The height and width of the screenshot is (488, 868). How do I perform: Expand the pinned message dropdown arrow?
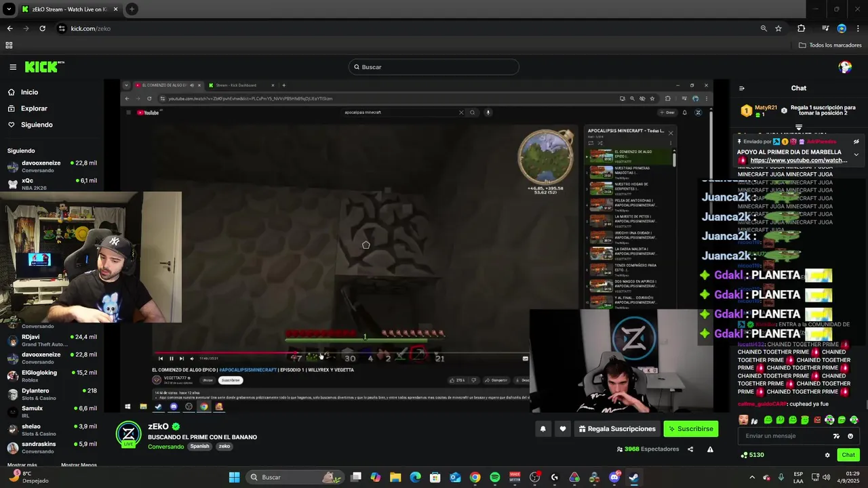[x=856, y=155]
